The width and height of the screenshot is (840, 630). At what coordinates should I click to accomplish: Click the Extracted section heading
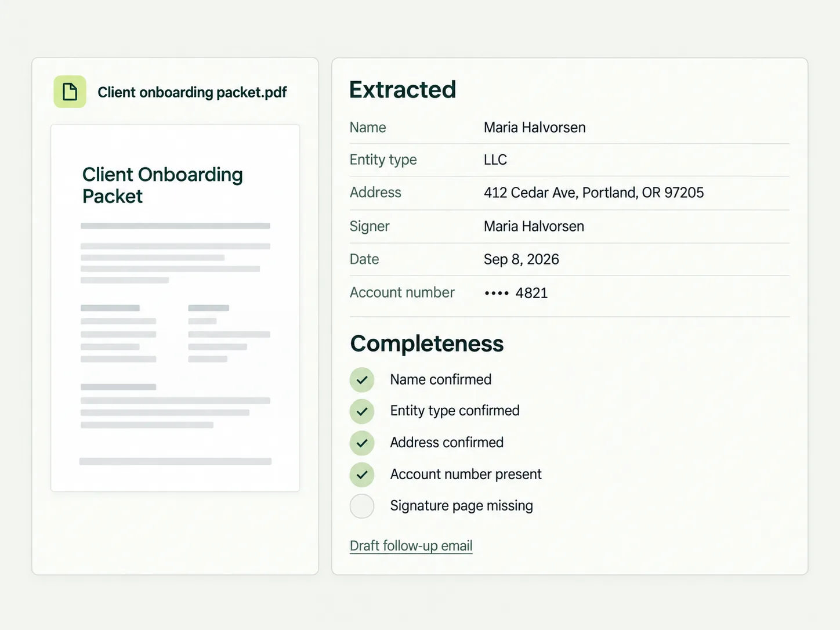[403, 89]
